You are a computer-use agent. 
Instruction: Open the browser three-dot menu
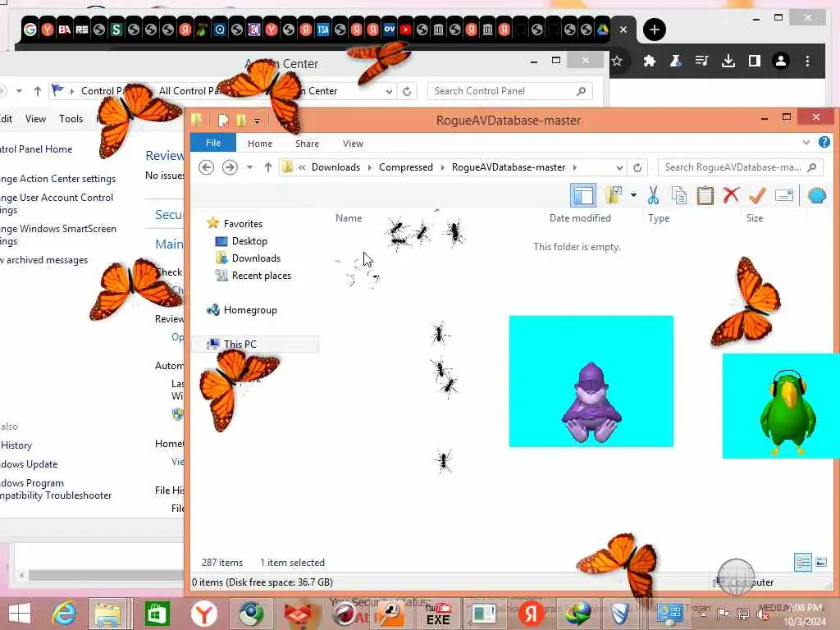(807, 61)
